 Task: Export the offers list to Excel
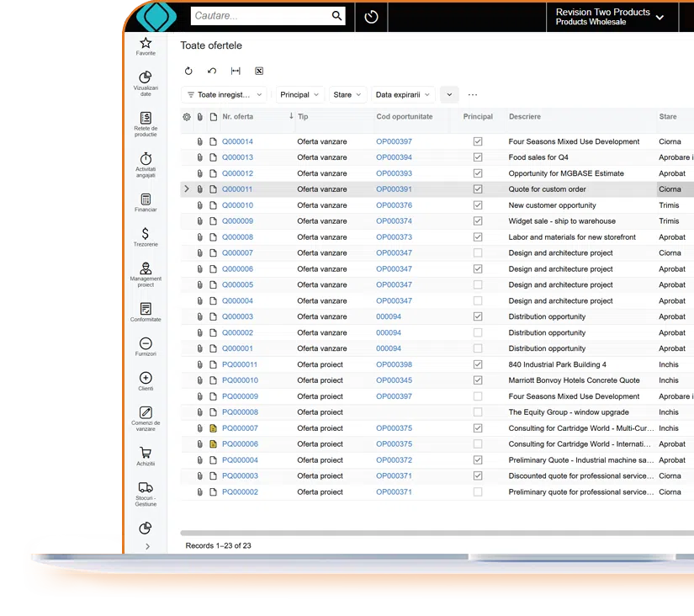point(259,71)
